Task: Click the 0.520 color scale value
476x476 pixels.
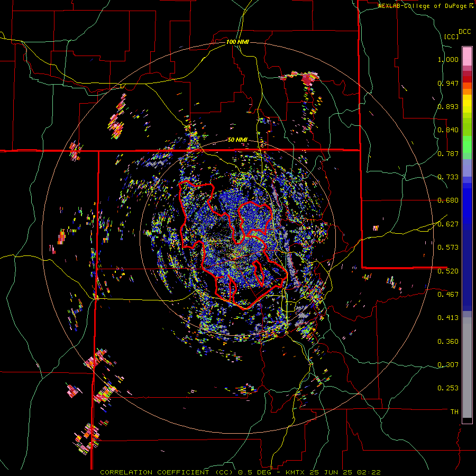Action: point(448,271)
